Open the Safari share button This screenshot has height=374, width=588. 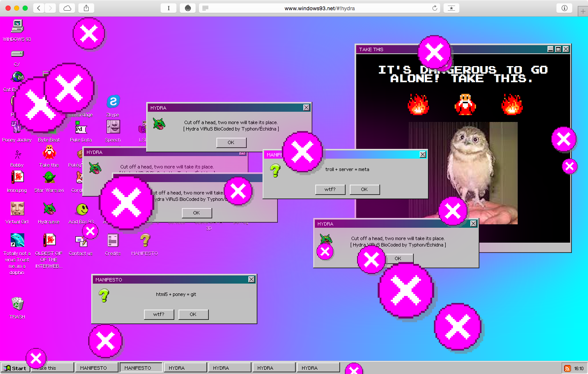(86, 8)
